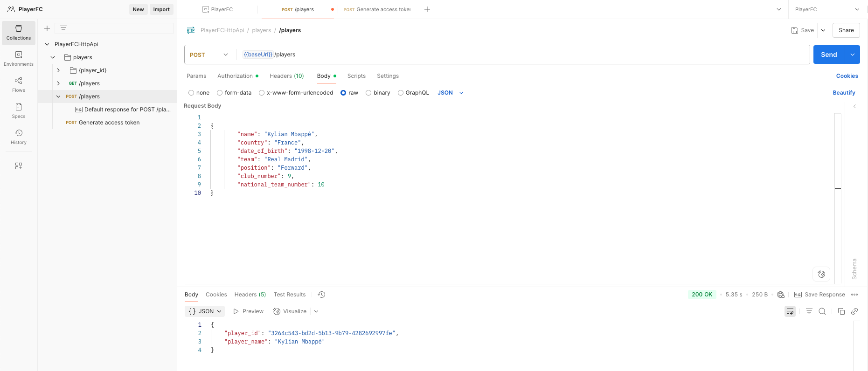
Task: Collapse the POST /players request
Action: [58, 96]
